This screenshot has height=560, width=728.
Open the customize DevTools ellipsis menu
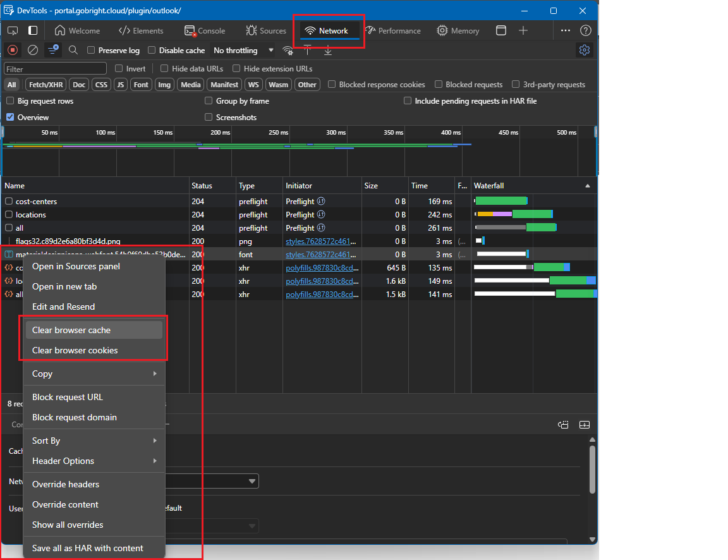coord(565,30)
